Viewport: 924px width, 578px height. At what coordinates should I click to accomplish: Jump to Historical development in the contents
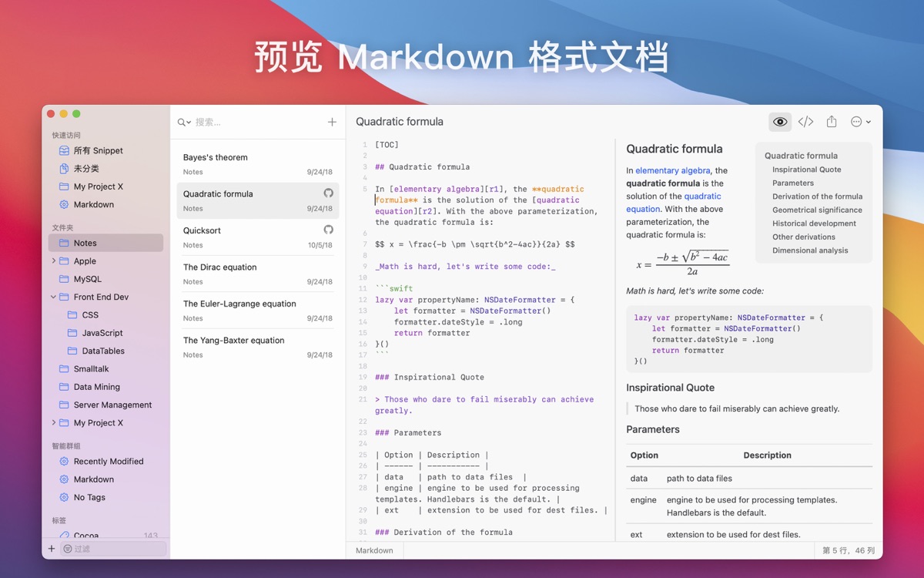coord(814,223)
